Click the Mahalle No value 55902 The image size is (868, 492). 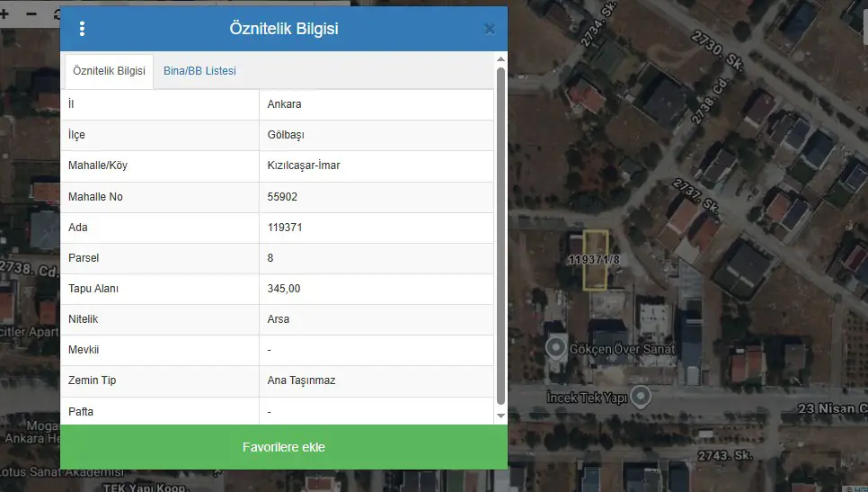tap(282, 197)
